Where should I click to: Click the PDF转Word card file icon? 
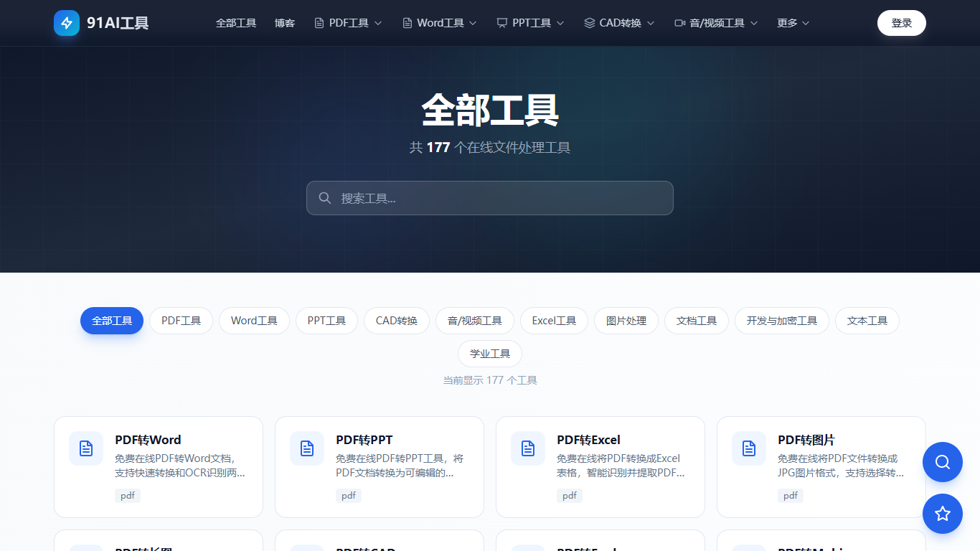[86, 448]
